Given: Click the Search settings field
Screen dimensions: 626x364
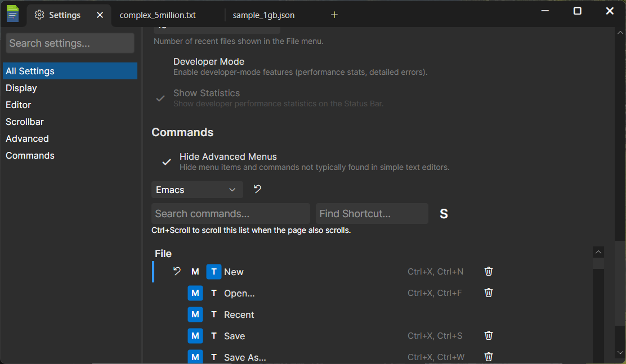Looking at the screenshot, I should point(70,43).
